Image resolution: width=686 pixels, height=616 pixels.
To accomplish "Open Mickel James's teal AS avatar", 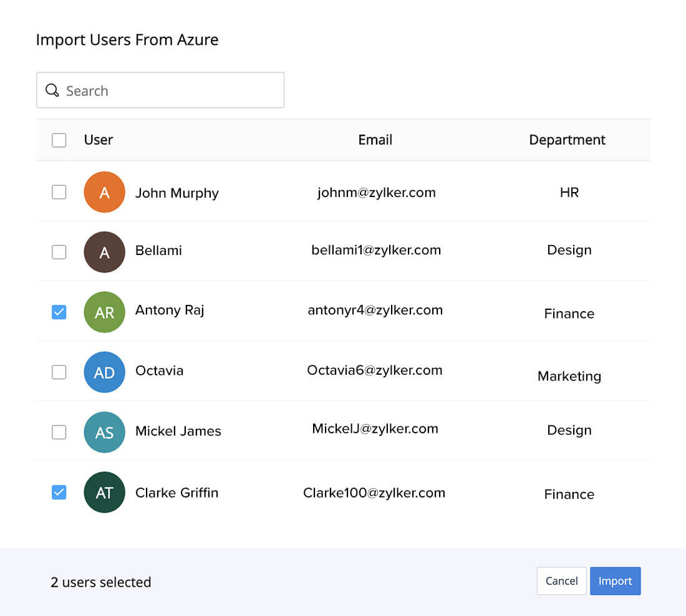I will [104, 432].
